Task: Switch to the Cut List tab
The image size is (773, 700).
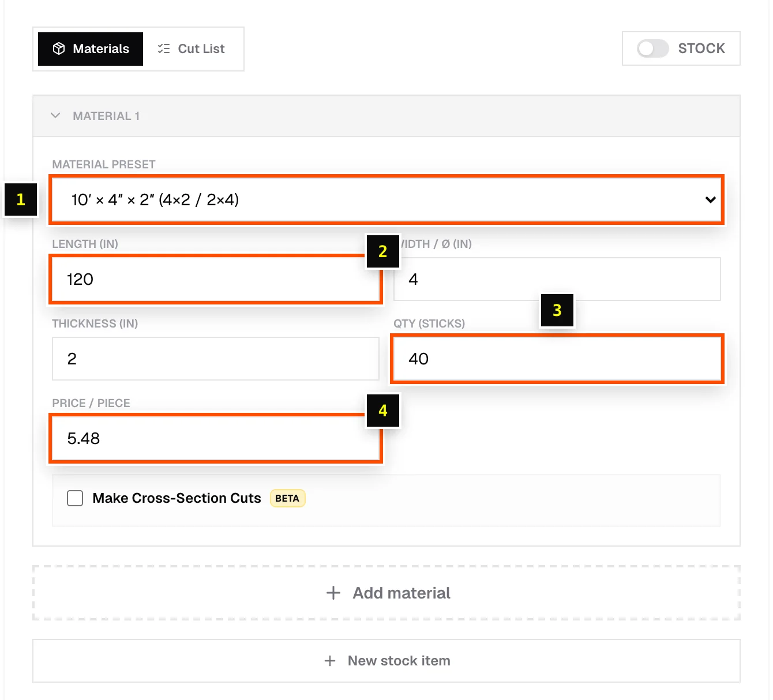Action: 192,49
